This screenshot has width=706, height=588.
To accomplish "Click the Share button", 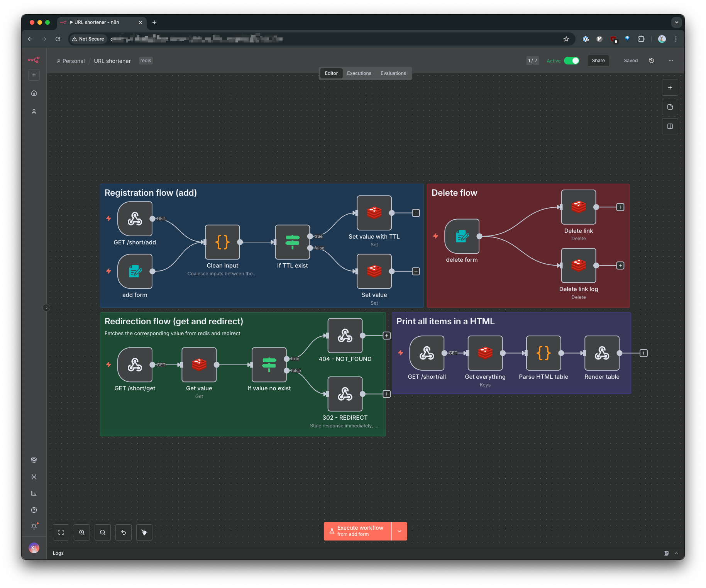I will click(598, 61).
